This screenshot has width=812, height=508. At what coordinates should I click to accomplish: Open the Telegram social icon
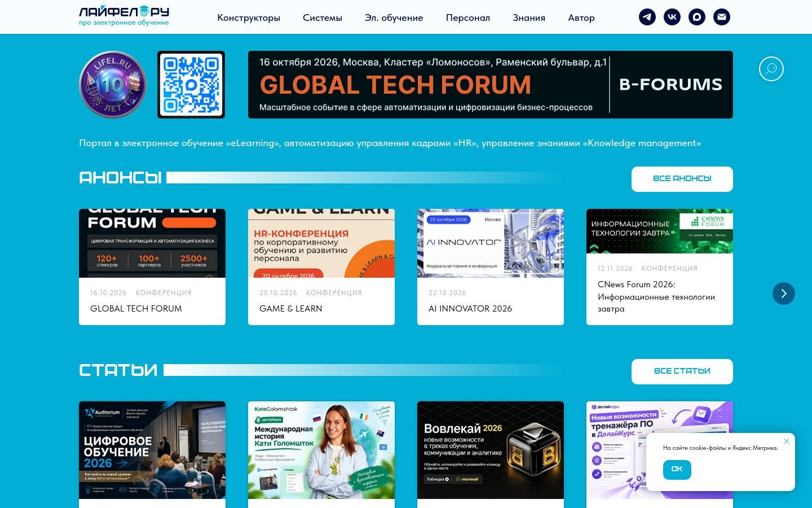(x=647, y=17)
